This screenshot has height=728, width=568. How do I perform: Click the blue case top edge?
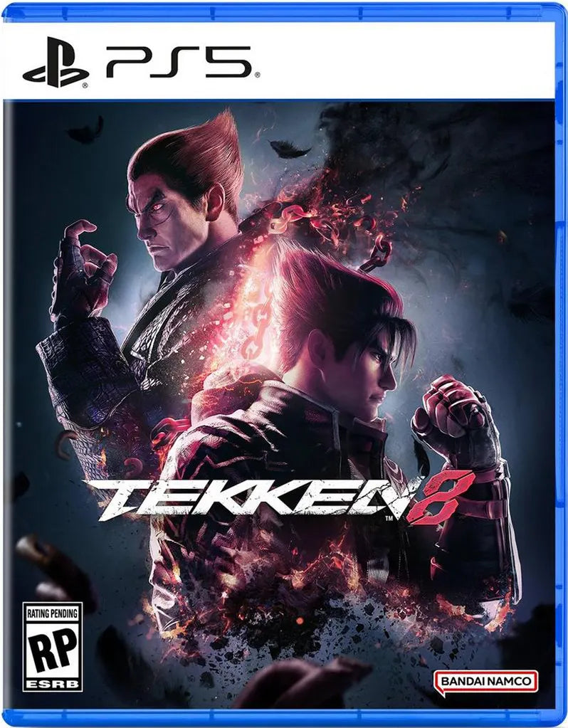point(284,12)
